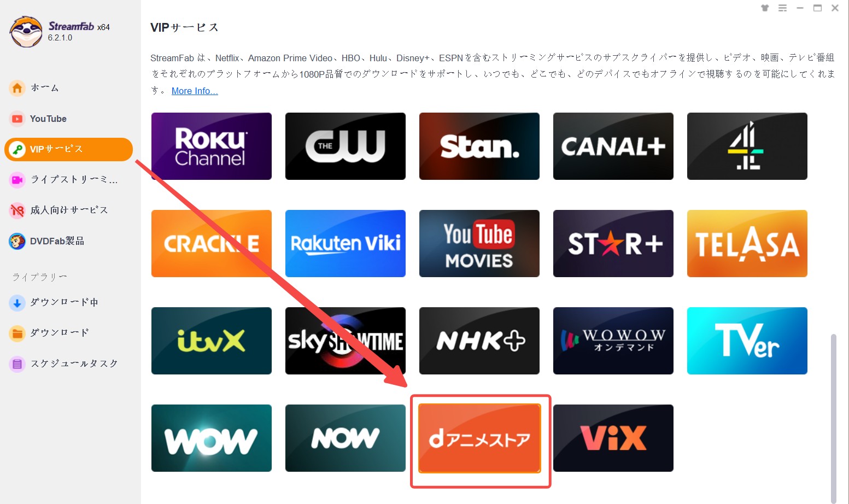This screenshot has height=504, width=849.
Task: Open the Rakuten Viki service tile
Action: pos(346,243)
